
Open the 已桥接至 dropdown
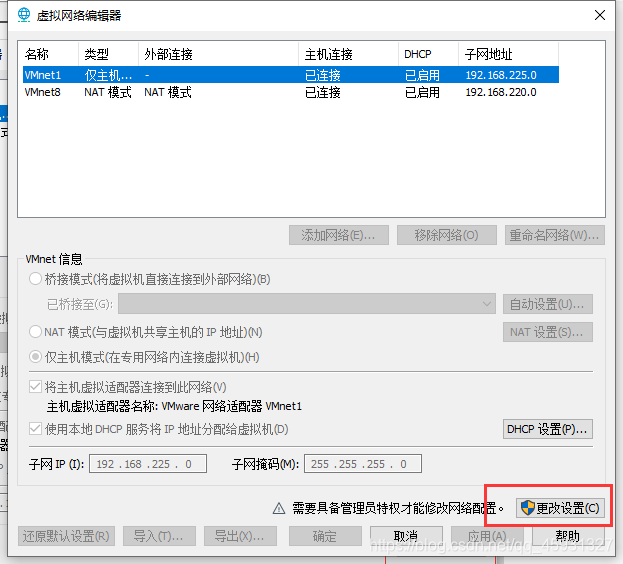[307, 304]
